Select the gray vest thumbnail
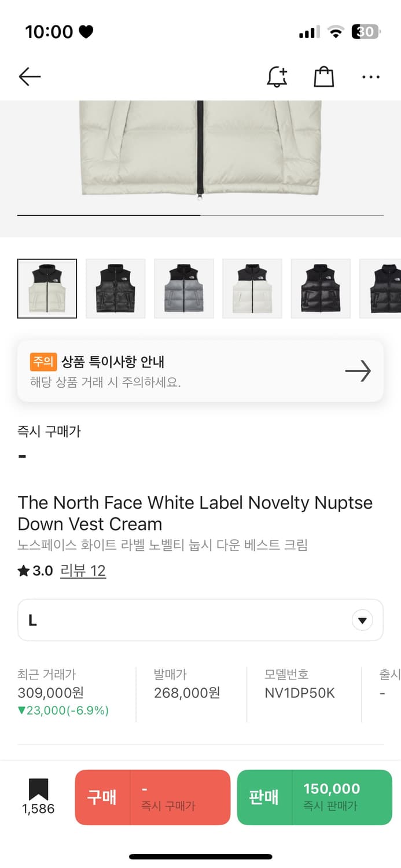Viewport: 401px width, 868px height. pos(183,288)
